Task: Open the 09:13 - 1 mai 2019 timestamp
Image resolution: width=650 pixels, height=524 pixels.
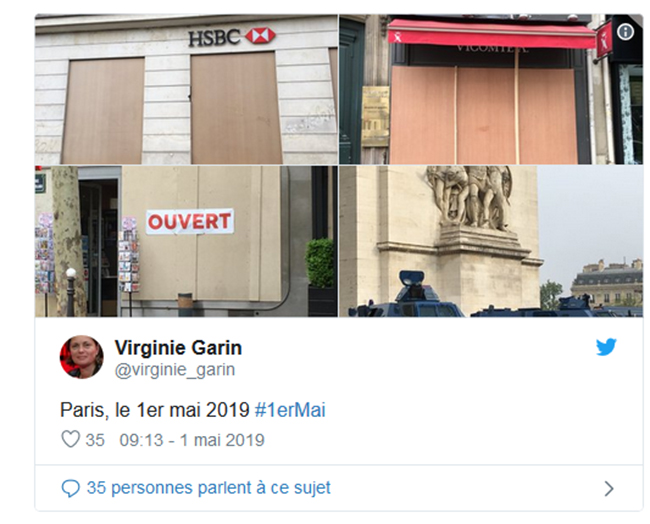Action: click(x=192, y=440)
